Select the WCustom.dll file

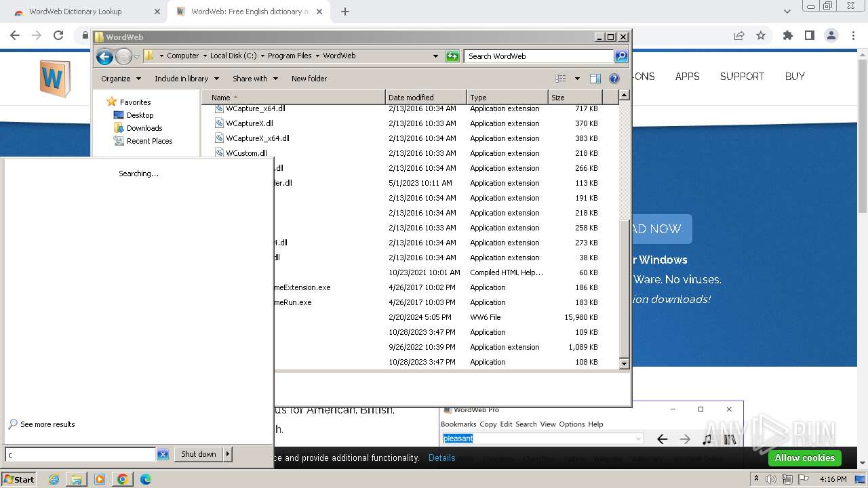246,153
